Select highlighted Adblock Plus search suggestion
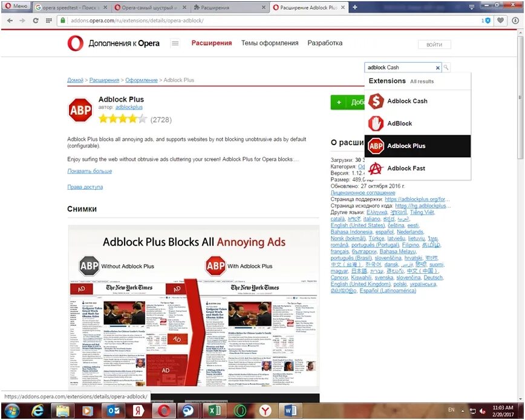The image size is (525, 420). (x=417, y=146)
